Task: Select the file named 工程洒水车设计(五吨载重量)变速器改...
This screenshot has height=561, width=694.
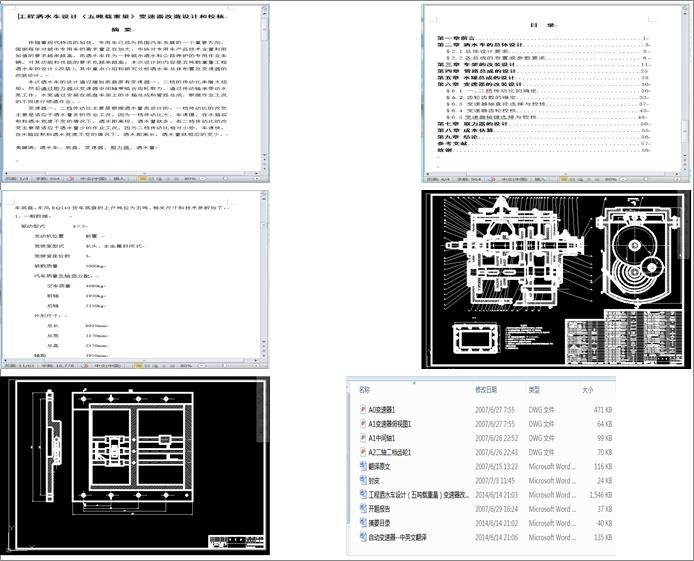Action: 419,495
